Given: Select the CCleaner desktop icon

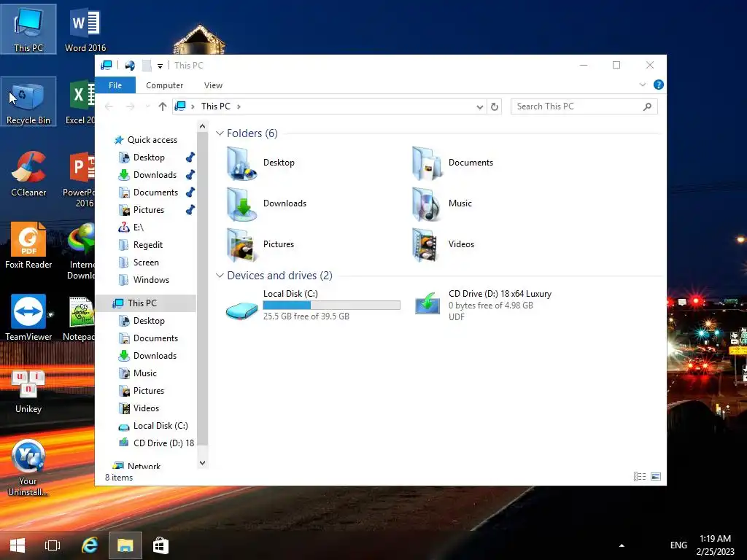Looking at the screenshot, I should coord(28,174).
